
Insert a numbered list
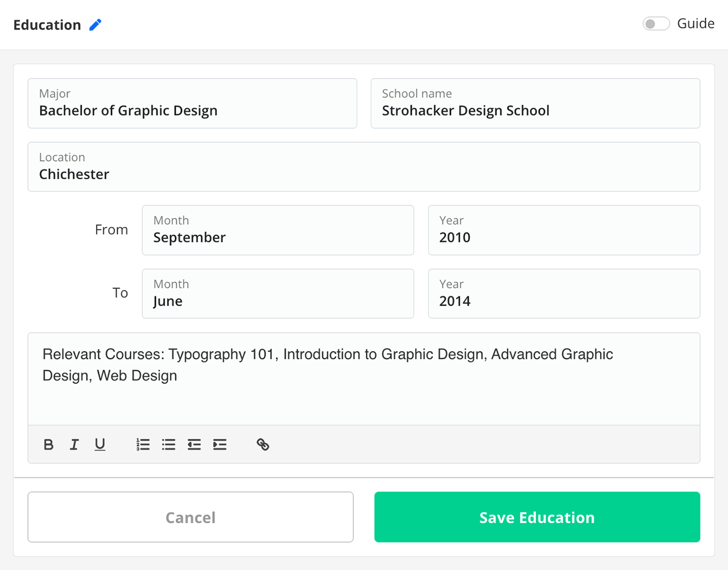pyautogui.click(x=143, y=444)
